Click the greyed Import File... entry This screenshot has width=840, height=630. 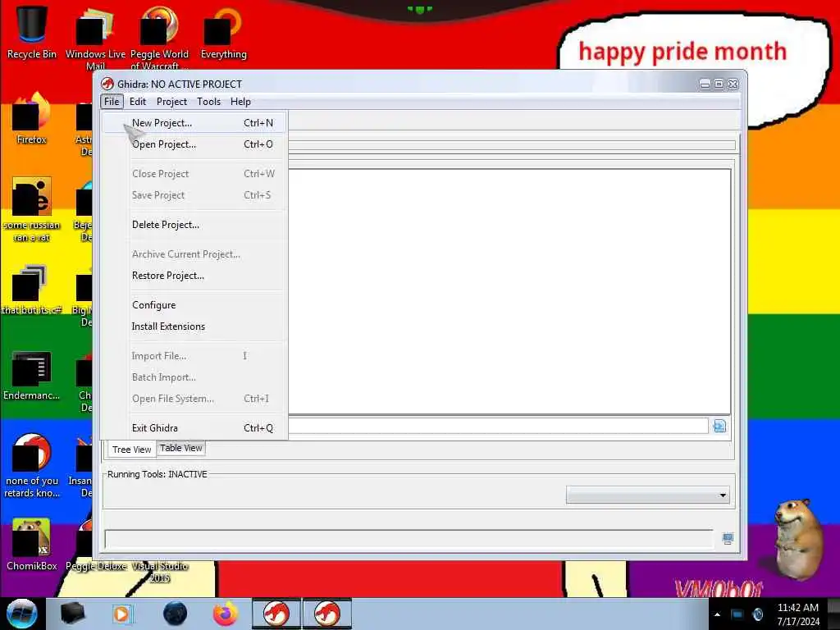click(194, 356)
